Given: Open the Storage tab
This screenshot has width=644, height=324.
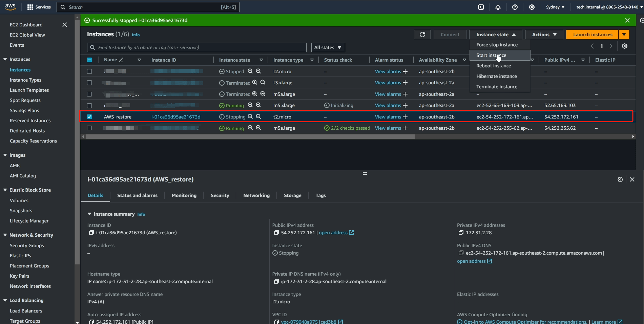Looking at the screenshot, I should pyautogui.click(x=293, y=195).
